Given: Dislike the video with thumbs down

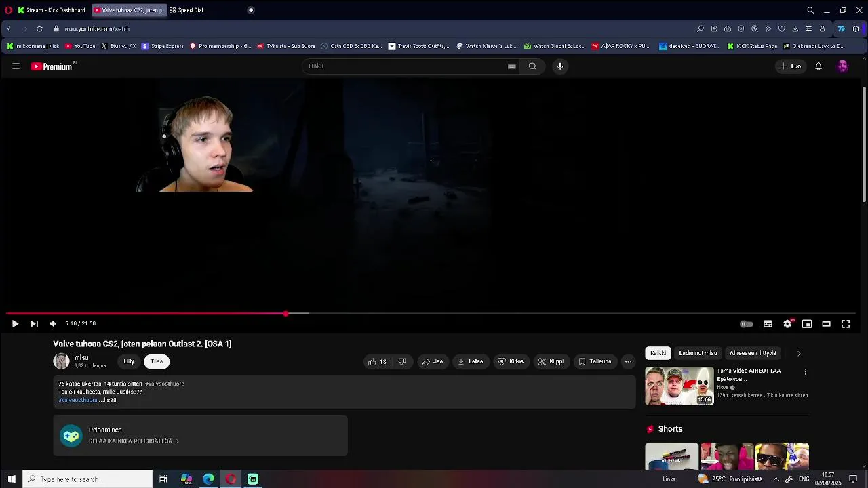Looking at the screenshot, I should pyautogui.click(x=402, y=362).
